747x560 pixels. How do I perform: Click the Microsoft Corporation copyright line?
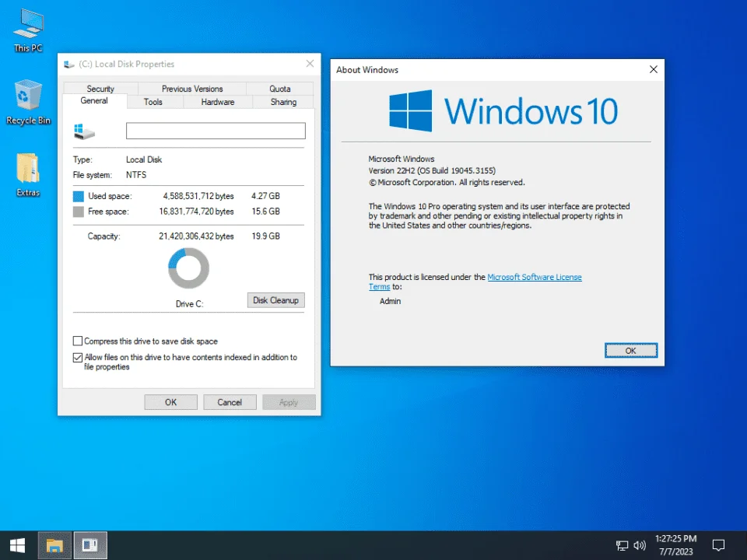(447, 182)
